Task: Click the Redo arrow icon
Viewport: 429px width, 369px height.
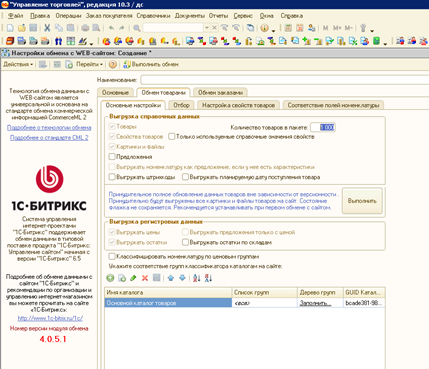Action: pos(122,28)
